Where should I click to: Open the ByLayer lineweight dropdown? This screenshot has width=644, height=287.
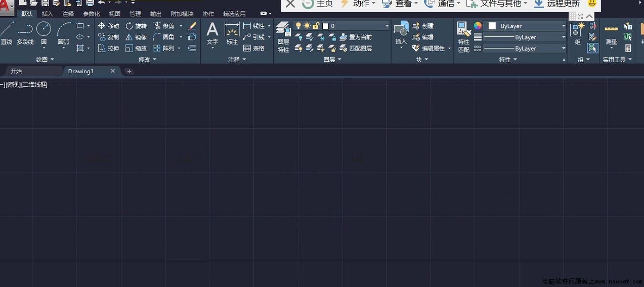click(x=525, y=37)
